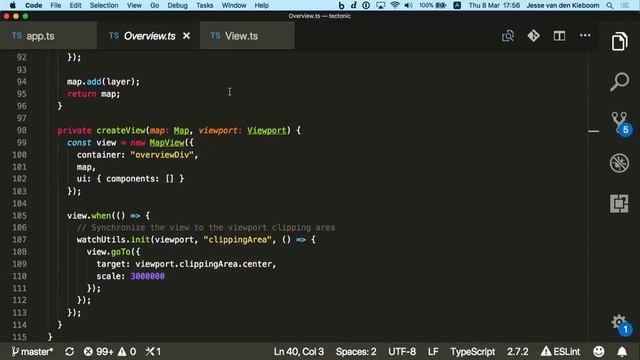Click the battery 100% menu bar icon
This screenshot has height=360, width=640.
click(433, 5)
